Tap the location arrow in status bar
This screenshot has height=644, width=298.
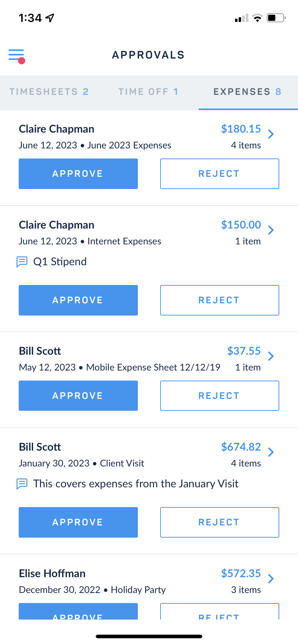click(x=50, y=18)
